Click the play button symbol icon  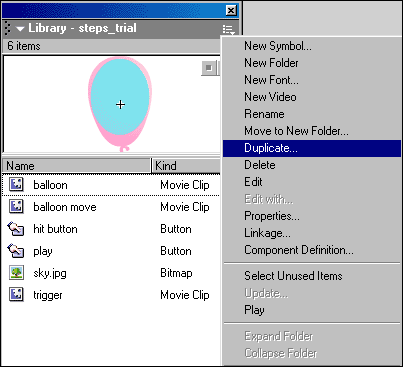click(x=16, y=251)
